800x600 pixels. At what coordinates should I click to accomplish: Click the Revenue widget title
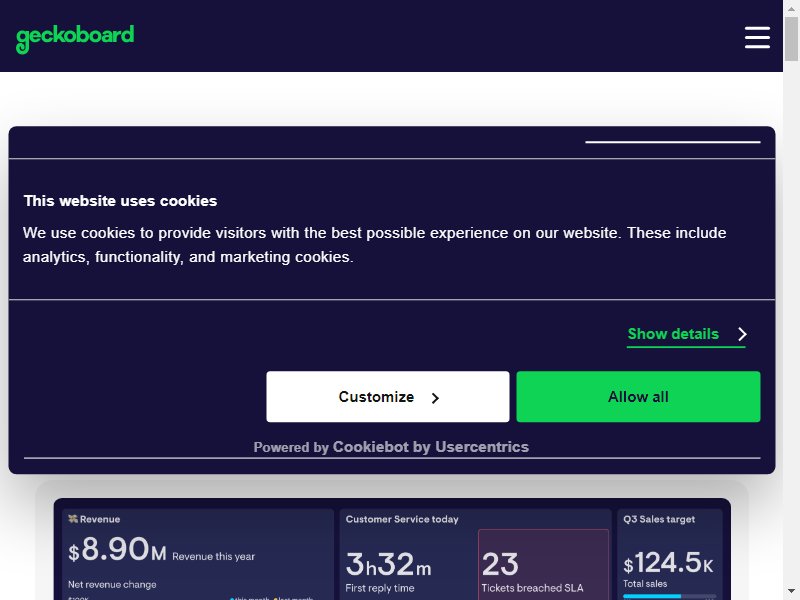point(100,519)
